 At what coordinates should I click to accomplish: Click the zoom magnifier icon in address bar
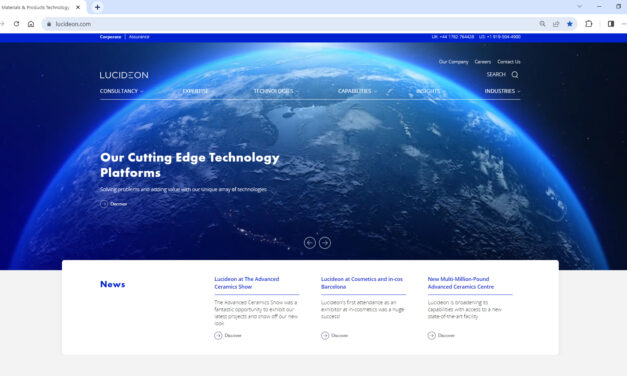542,24
